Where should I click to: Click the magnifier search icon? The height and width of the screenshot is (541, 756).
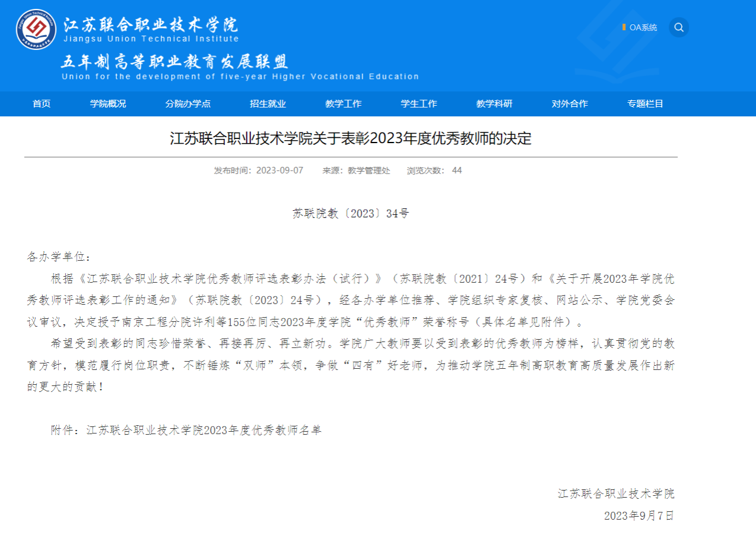(679, 27)
